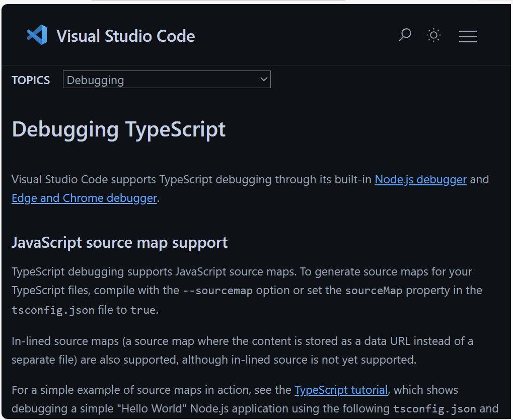The image size is (513, 420).
Task: Click the Visual Studio Code logo icon
Action: [37, 36]
